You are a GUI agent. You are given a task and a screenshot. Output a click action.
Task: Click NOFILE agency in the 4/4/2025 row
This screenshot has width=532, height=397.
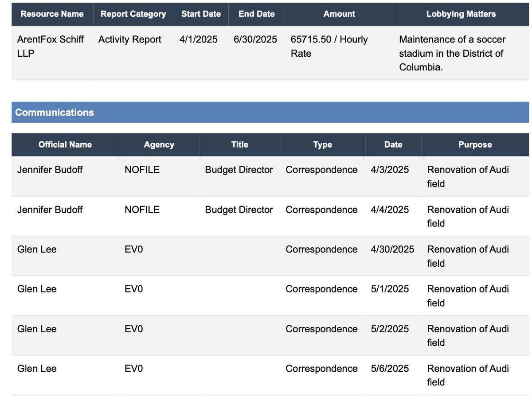(142, 210)
